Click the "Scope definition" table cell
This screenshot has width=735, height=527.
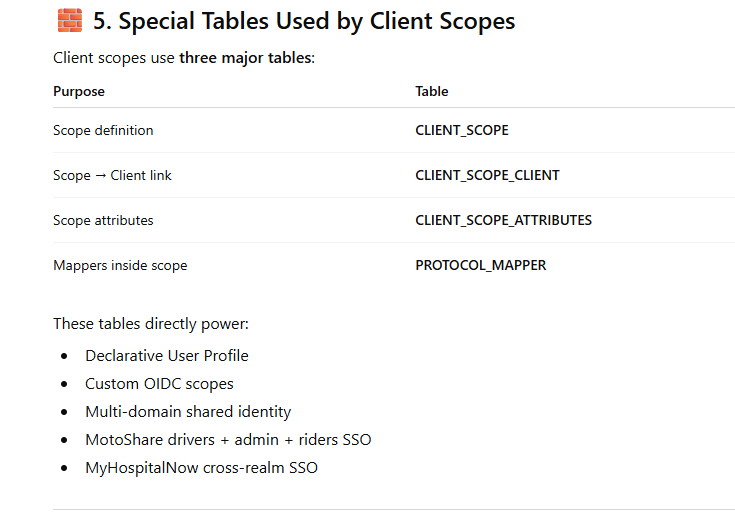[x=103, y=130]
